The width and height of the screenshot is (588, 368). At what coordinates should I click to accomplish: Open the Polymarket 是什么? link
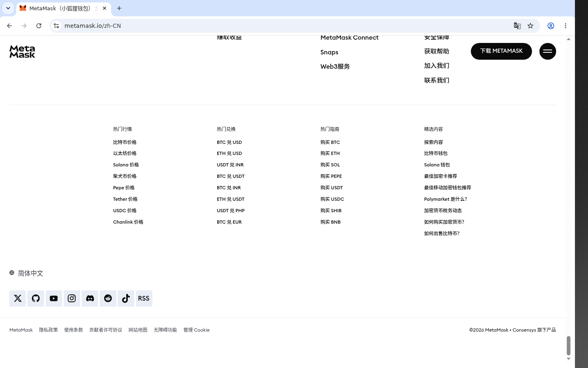[x=445, y=199]
